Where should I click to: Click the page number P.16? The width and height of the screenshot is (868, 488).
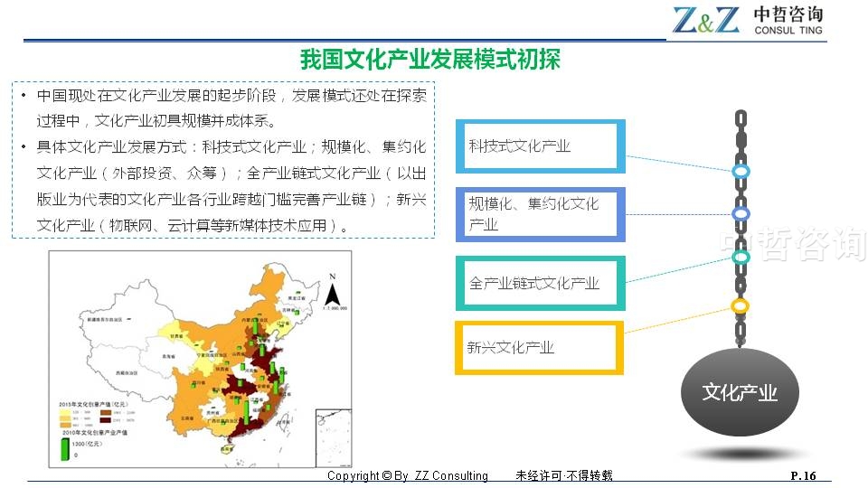[803, 475]
